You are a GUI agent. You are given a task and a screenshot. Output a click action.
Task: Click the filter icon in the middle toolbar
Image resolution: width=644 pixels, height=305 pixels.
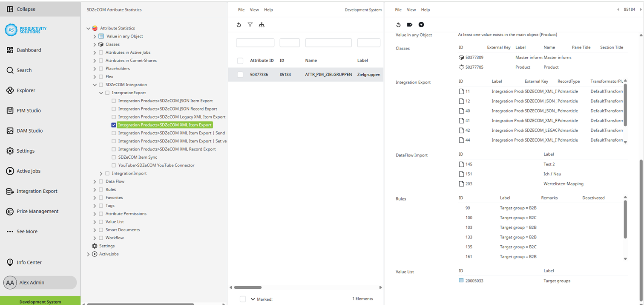pos(250,25)
